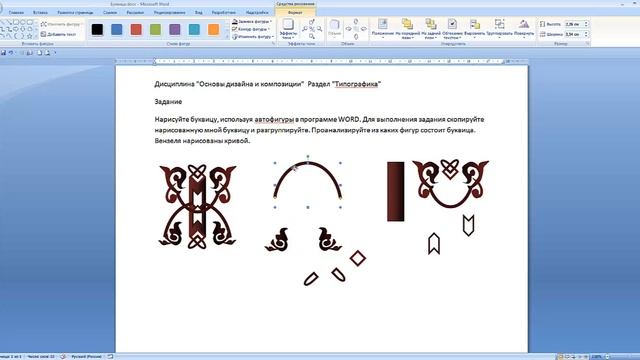Image resolution: width=640 pixels, height=360 pixels.
Task: Click the Высота height input field
Action: 573,24
